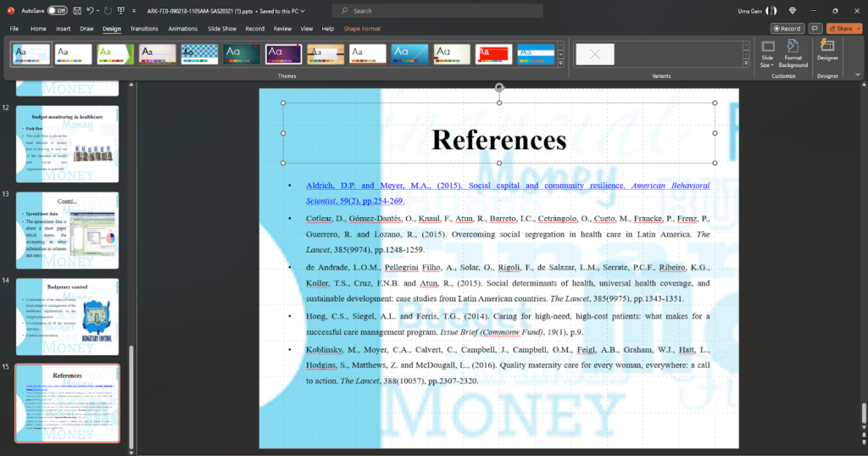The height and width of the screenshot is (456, 868).
Task: Open the Transitions tab
Action: [x=144, y=28]
